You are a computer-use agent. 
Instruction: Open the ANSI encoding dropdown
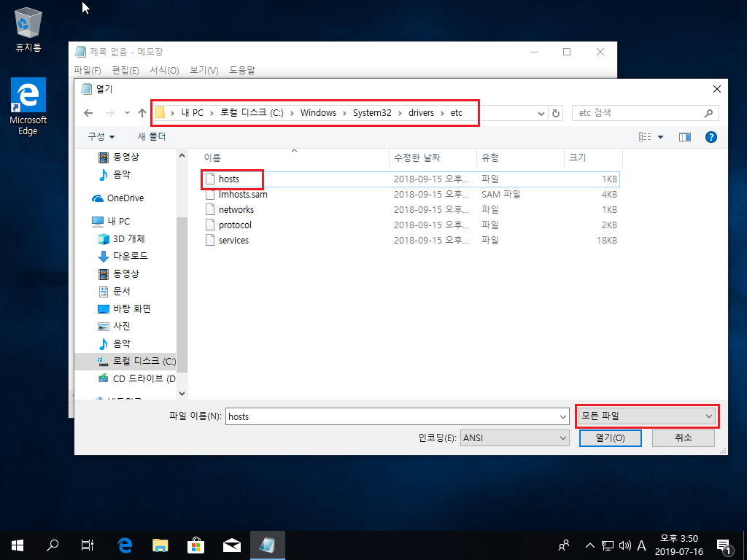[x=514, y=437]
